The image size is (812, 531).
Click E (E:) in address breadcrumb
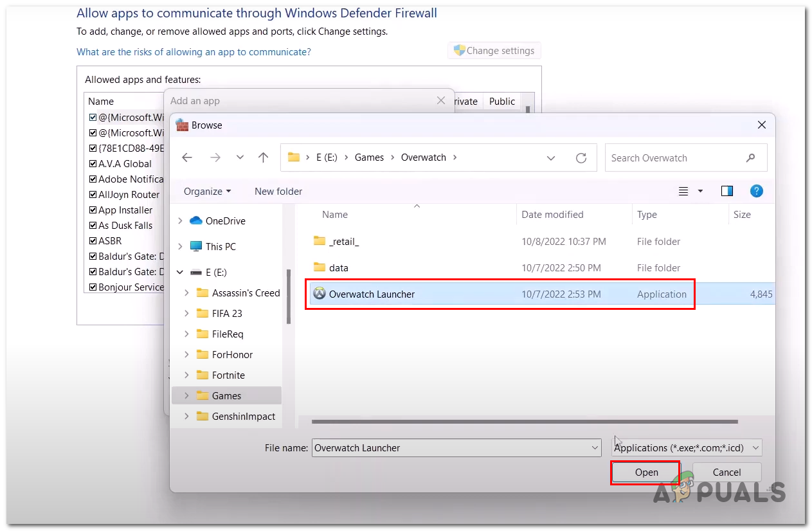(327, 157)
